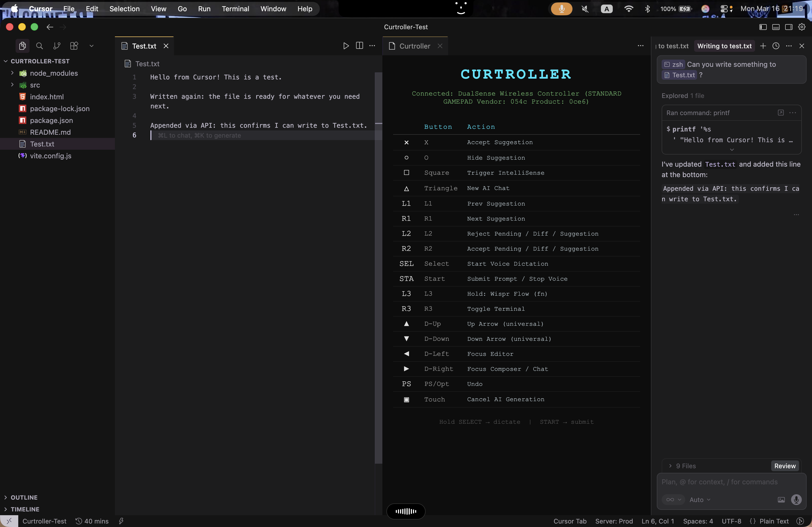Toggle the primary side bar layout
The image size is (812, 527).
coord(763,27)
